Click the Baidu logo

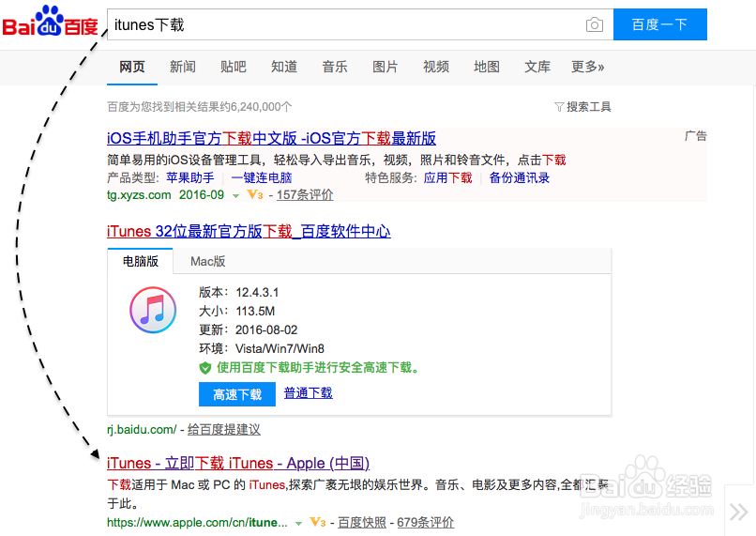50,22
